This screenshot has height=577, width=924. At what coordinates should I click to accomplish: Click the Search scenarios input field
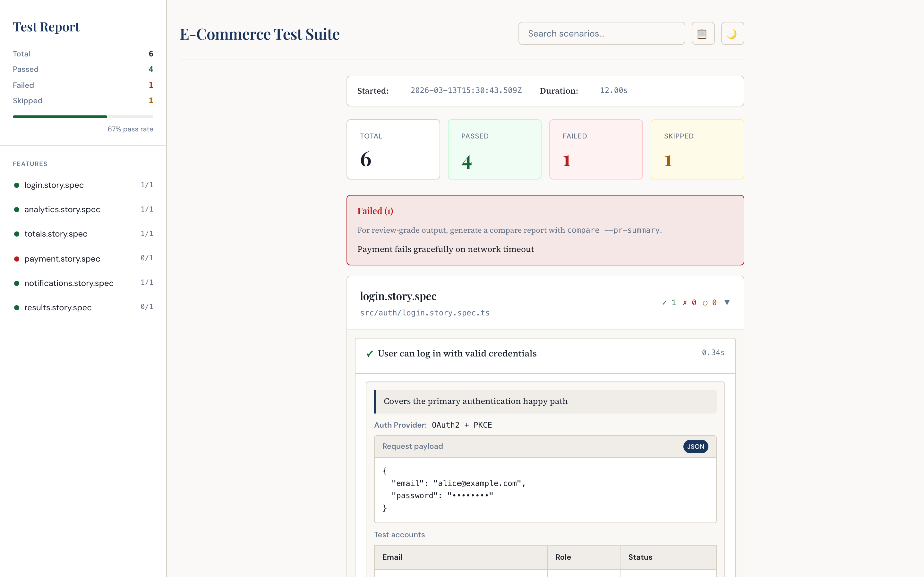pyautogui.click(x=602, y=33)
